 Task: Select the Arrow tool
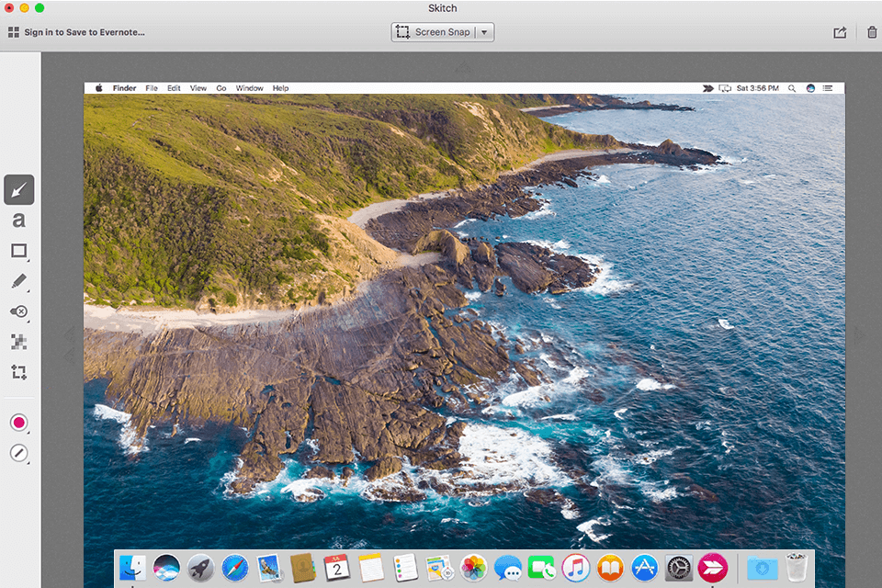tap(18, 189)
